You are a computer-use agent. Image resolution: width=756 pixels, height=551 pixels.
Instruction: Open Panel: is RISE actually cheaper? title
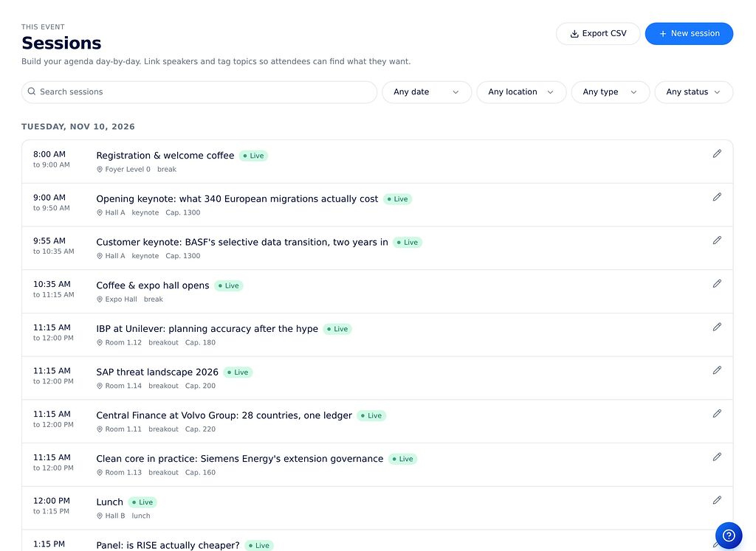click(x=168, y=545)
